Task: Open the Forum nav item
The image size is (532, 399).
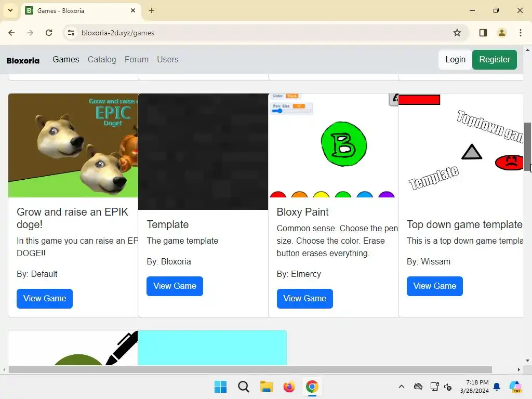Action: tap(137, 59)
